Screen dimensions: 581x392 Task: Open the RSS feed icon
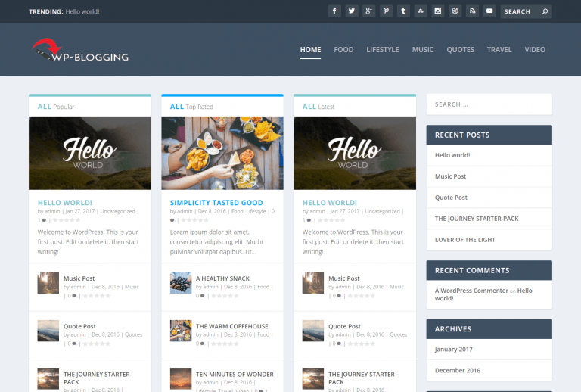click(x=472, y=11)
